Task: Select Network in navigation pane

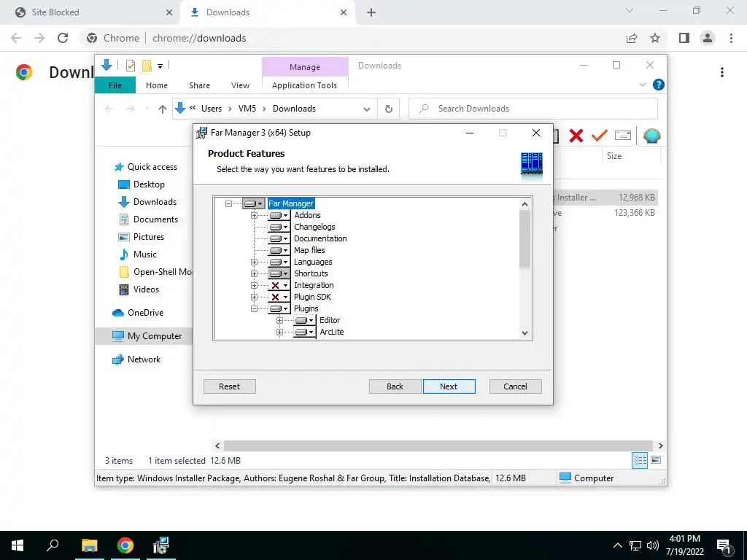Action: (136, 359)
